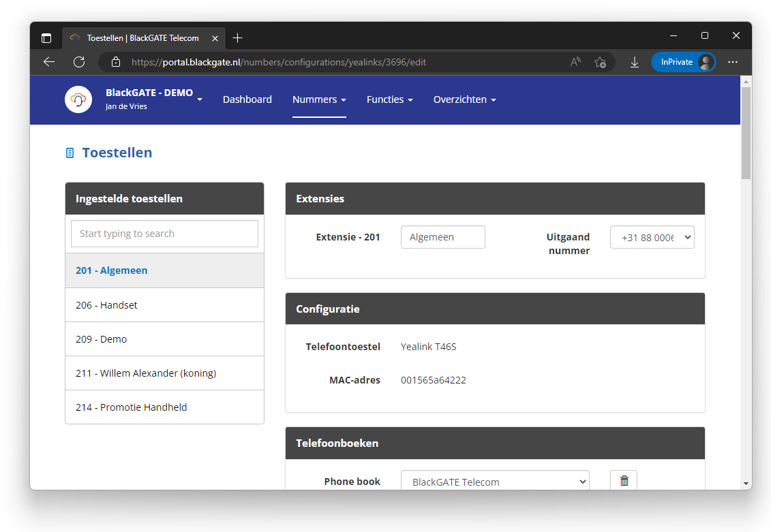This screenshot has height=532, width=771.
Task: Expand the Uitgaand nummer dropdown
Action: [652, 237]
